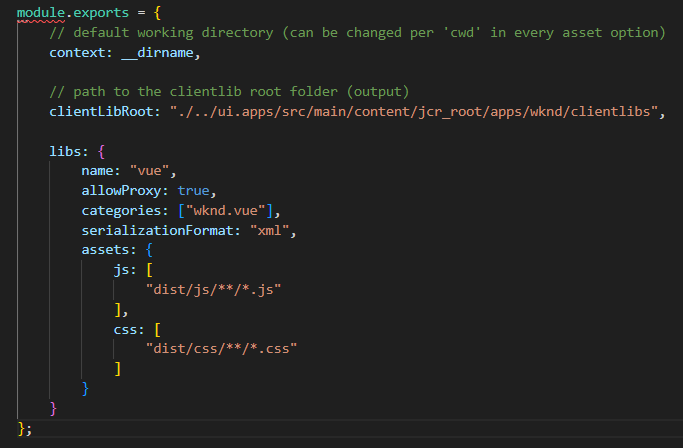The width and height of the screenshot is (683, 448).
Task: Click the 'clientLibRoot' property key
Action: [101, 112]
